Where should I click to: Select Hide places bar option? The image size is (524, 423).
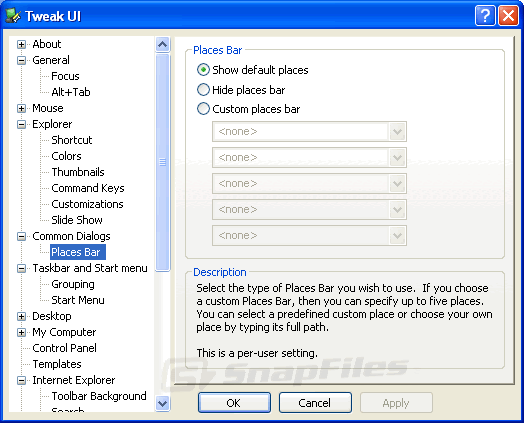203,90
